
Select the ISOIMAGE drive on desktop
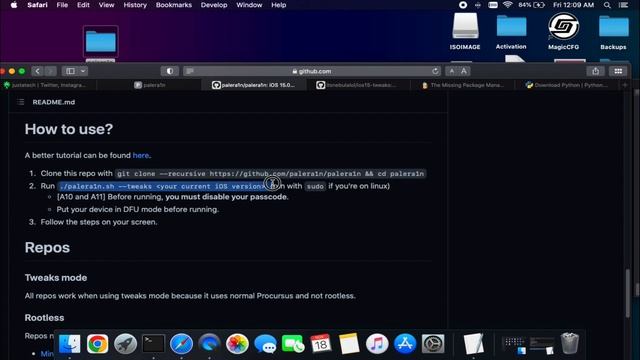(x=465, y=31)
